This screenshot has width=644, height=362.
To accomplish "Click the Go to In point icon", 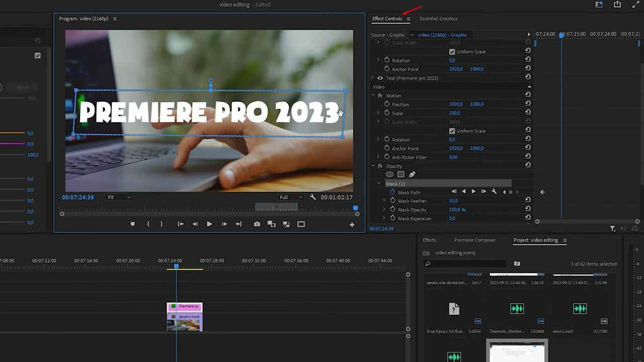I will click(x=180, y=224).
